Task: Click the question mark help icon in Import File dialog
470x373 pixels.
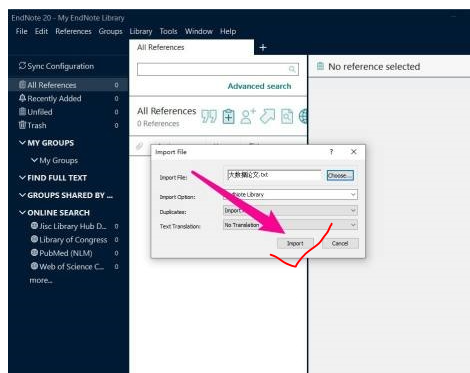Action: click(x=331, y=152)
